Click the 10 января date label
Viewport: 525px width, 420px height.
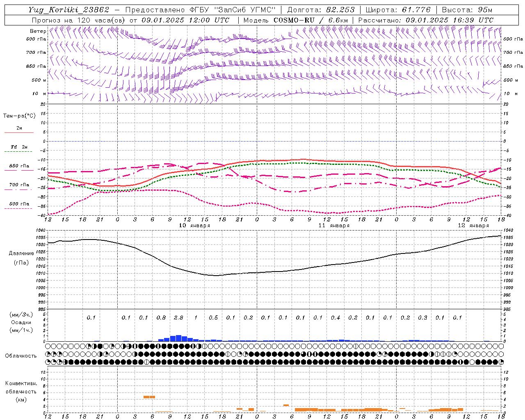pos(194,225)
